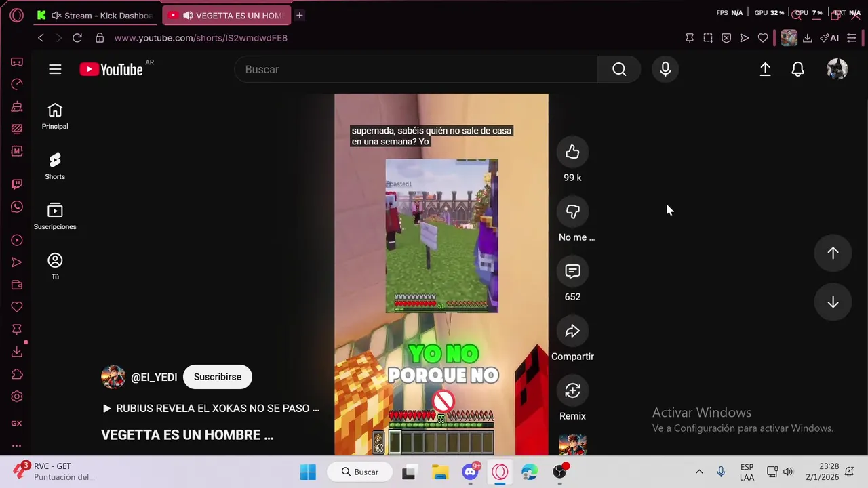Expand the YouTube hamburger guide menu
868x488 pixels.
pos(55,69)
